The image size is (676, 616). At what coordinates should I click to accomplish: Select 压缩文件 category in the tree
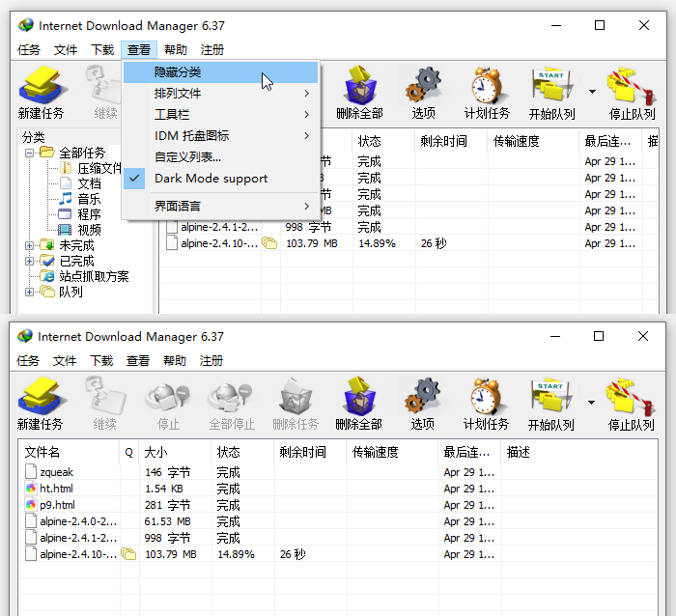[x=99, y=168]
